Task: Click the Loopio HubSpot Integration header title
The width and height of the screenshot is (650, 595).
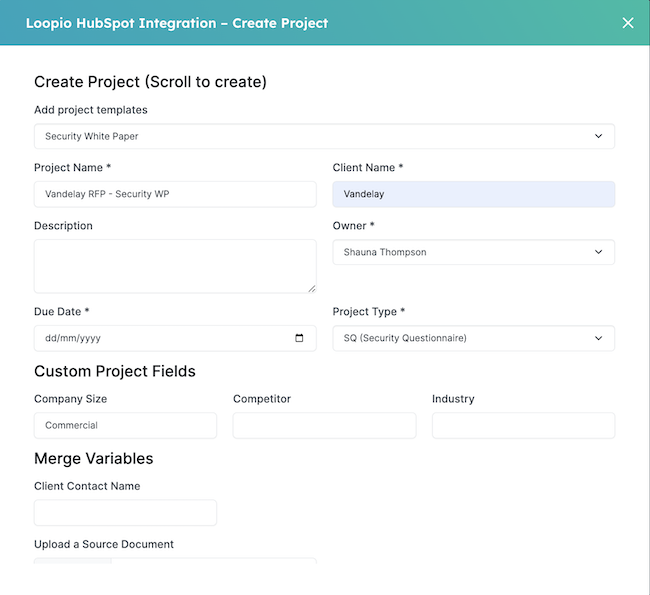Action: click(x=177, y=23)
